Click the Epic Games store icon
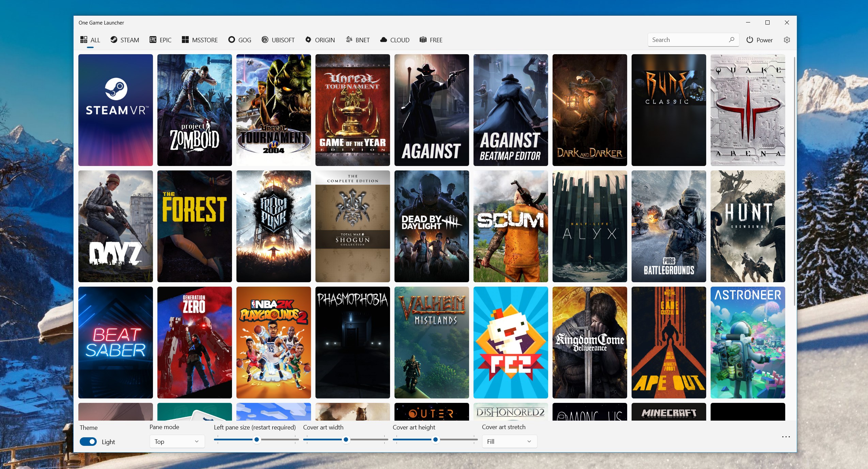 pos(153,40)
